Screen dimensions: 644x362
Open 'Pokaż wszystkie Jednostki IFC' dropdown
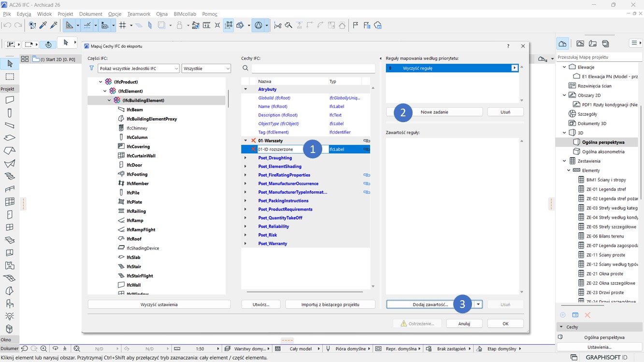(x=138, y=69)
